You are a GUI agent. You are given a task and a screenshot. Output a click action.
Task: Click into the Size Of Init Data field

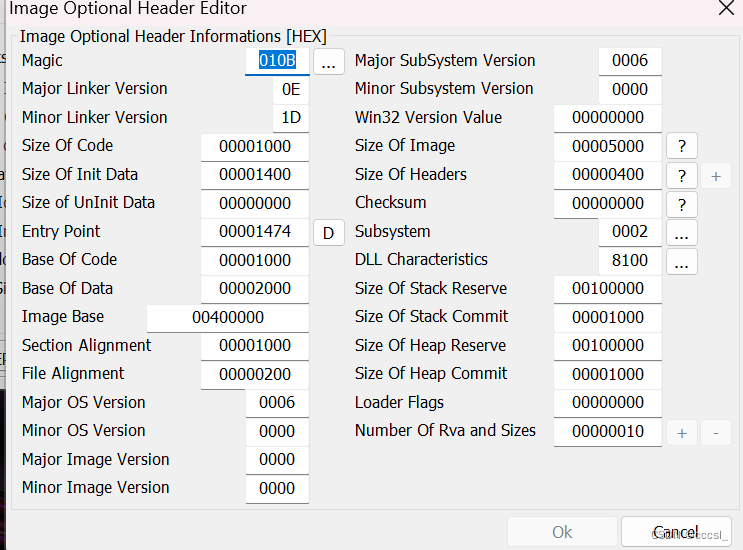click(255, 175)
